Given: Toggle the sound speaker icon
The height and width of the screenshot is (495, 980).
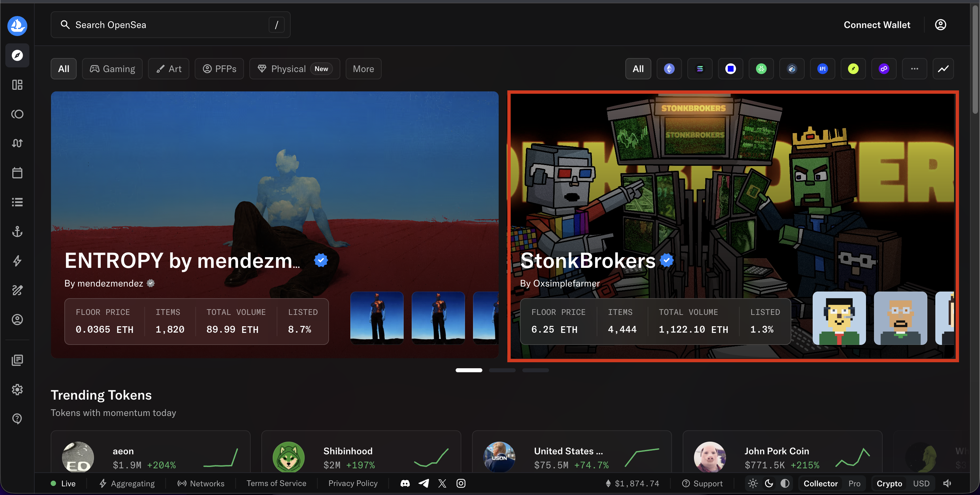Looking at the screenshot, I should (947, 483).
